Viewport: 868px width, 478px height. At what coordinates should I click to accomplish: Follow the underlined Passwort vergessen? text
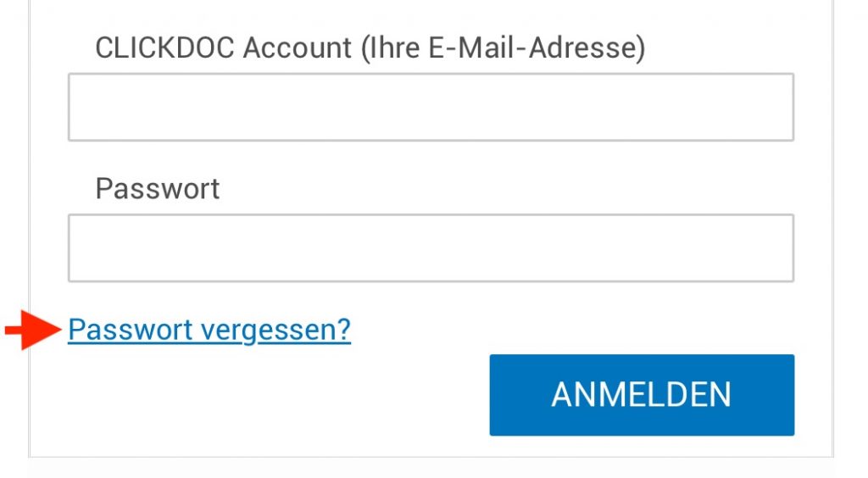coord(209,330)
